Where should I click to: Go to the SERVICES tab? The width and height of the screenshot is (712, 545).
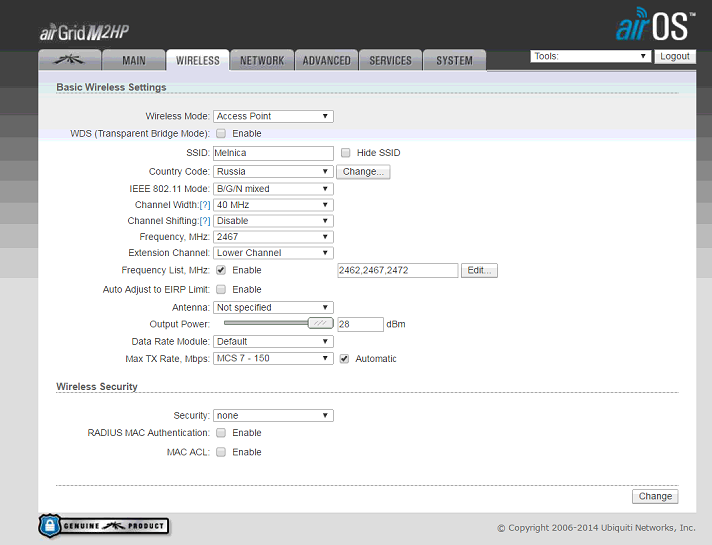pyautogui.click(x=391, y=60)
